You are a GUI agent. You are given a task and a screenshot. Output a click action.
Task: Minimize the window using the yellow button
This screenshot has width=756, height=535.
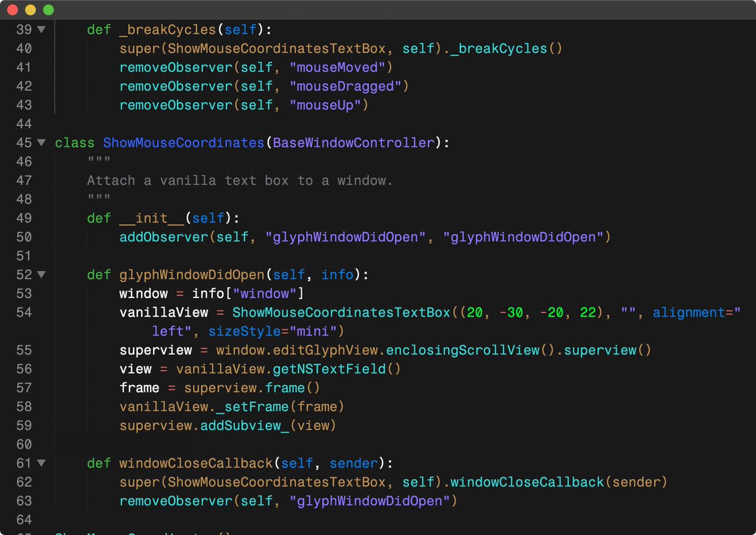coord(30,10)
